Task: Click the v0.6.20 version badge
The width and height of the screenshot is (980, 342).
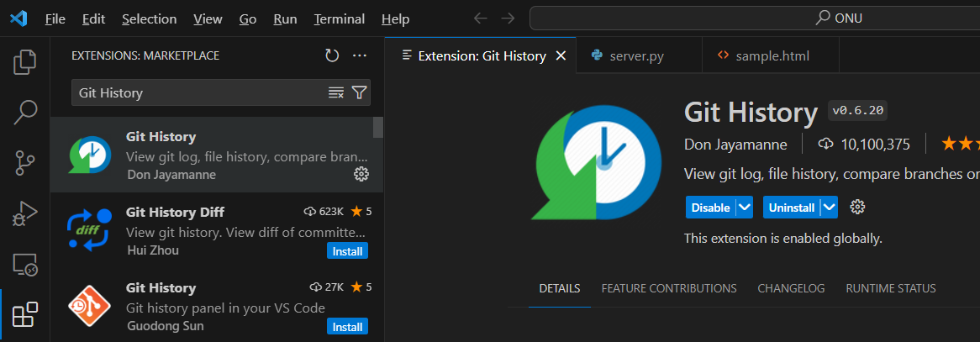Action: [x=857, y=111]
